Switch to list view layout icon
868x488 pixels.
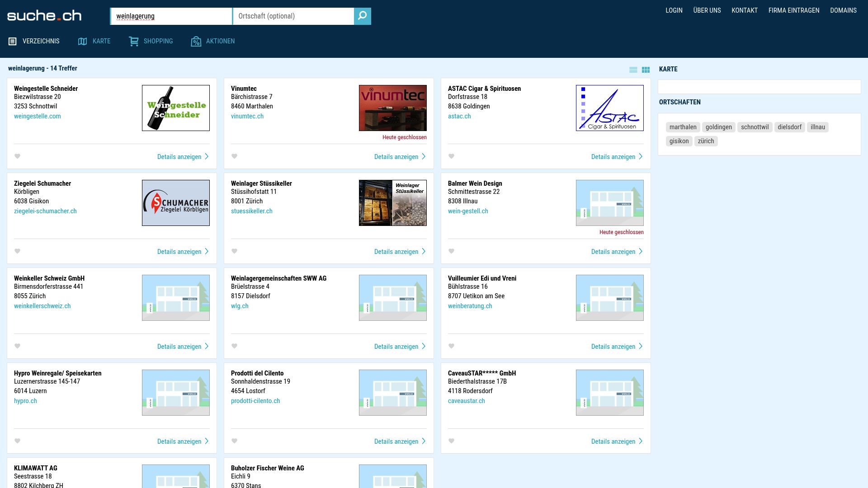[633, 70]
